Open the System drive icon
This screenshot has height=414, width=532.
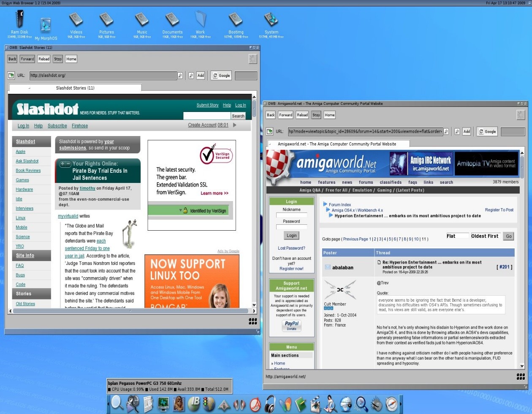tap(271, 20)
